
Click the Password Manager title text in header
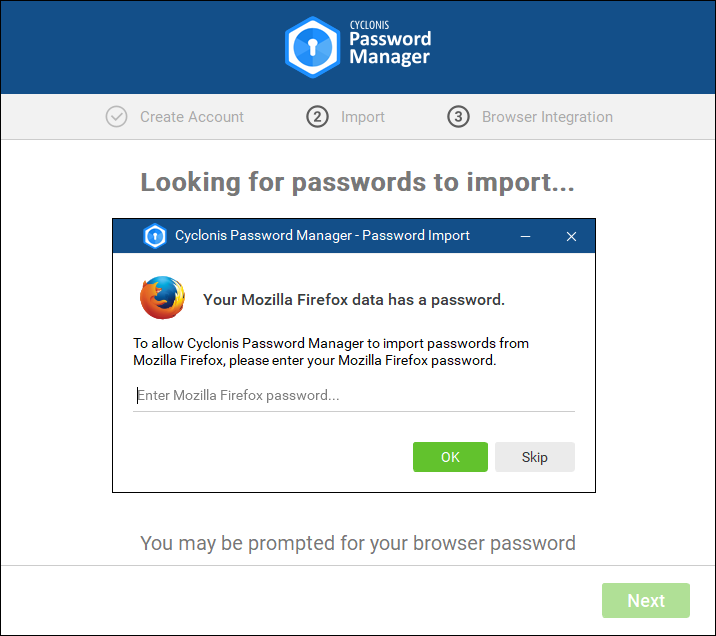[389, 48]
